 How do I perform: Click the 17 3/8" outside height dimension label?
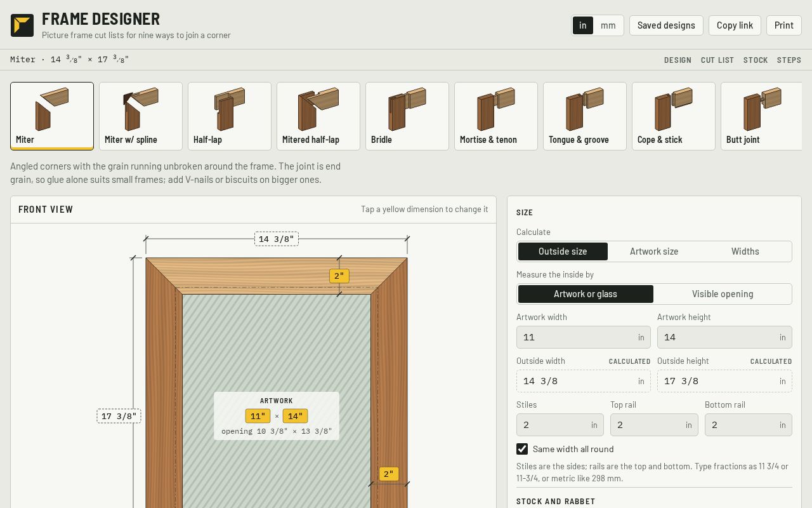pyautogui.click(x=119, y=416)
